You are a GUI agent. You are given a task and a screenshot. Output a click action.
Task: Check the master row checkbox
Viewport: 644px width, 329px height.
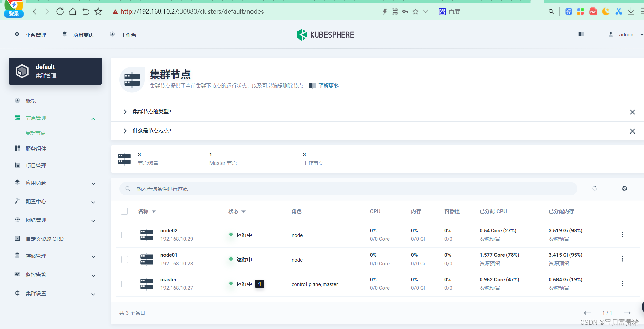125,284
